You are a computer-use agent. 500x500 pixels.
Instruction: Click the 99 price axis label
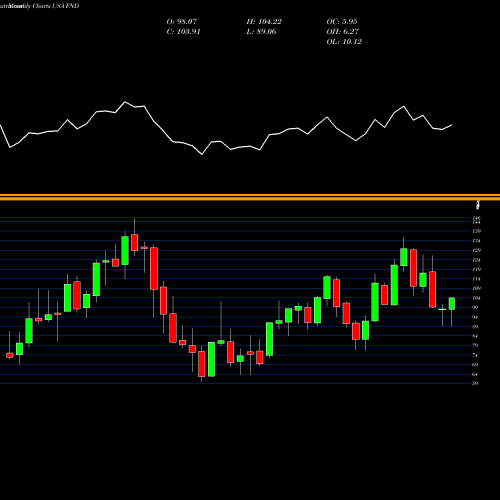pos(475,307)
